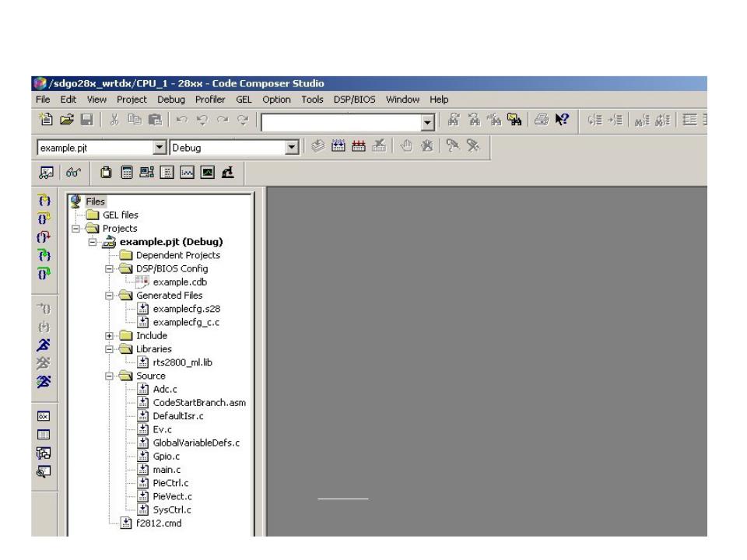The height and width of the screenshot is (560, 747).
Task: Click the Toggle Breakpoint hand icon
Action: click(x=406, y=145)
